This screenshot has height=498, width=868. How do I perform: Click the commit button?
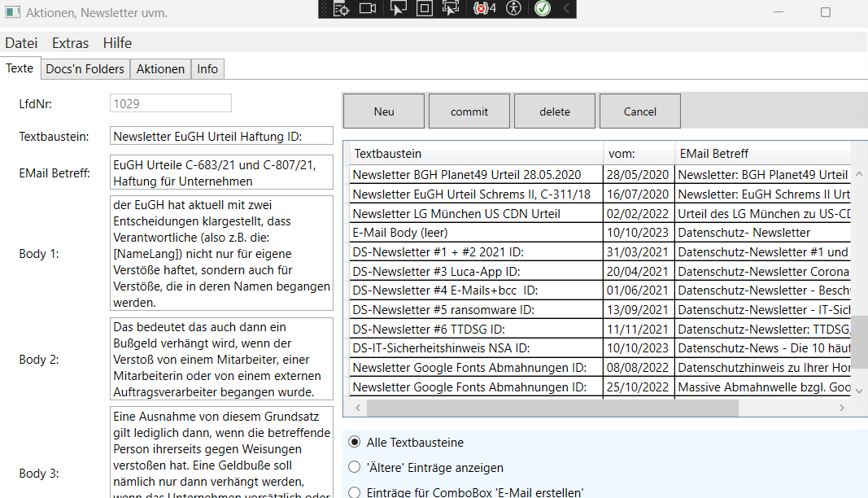click(469, 111)
